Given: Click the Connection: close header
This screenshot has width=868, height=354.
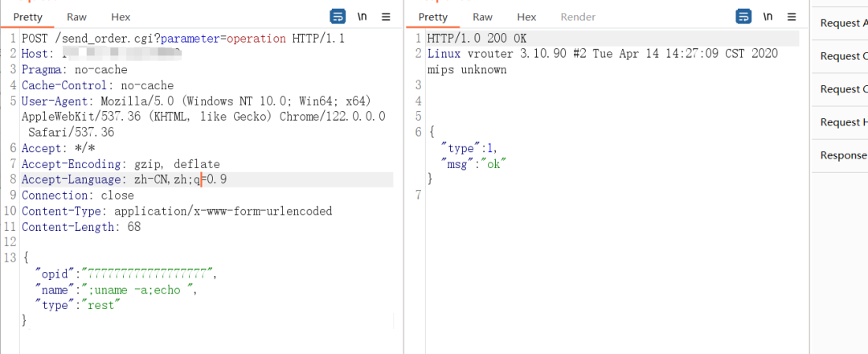Looking at the screenshot, I should click(x=77, y=196).
